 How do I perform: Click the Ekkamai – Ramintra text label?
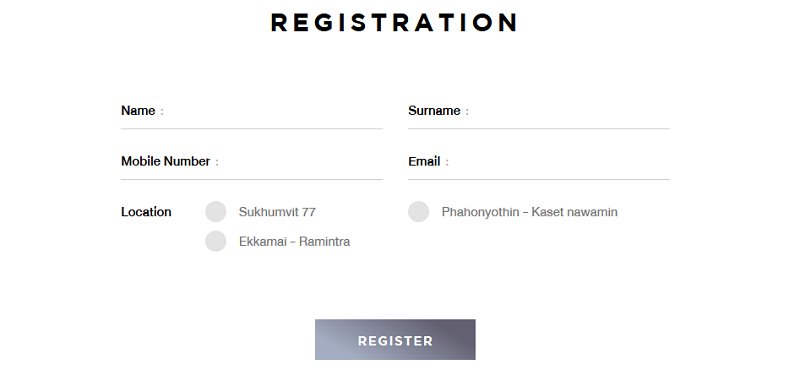[x=294, y=241]
